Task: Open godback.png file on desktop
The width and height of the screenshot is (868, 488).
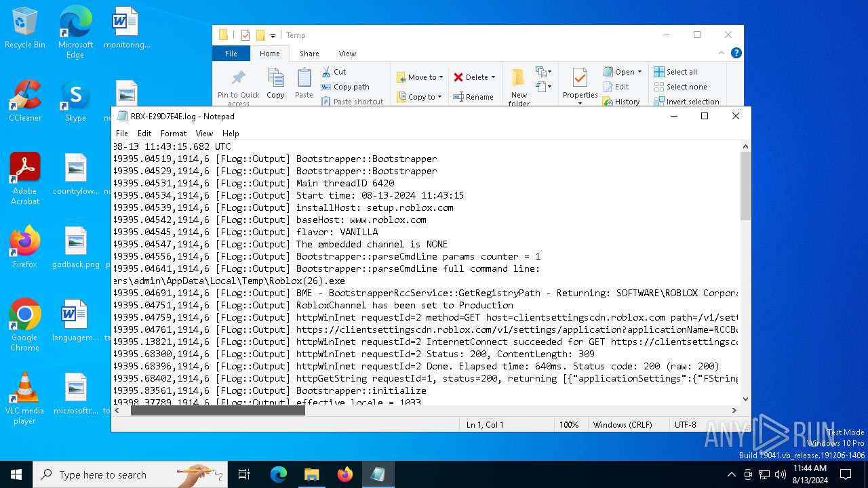Action: (75, 247)
